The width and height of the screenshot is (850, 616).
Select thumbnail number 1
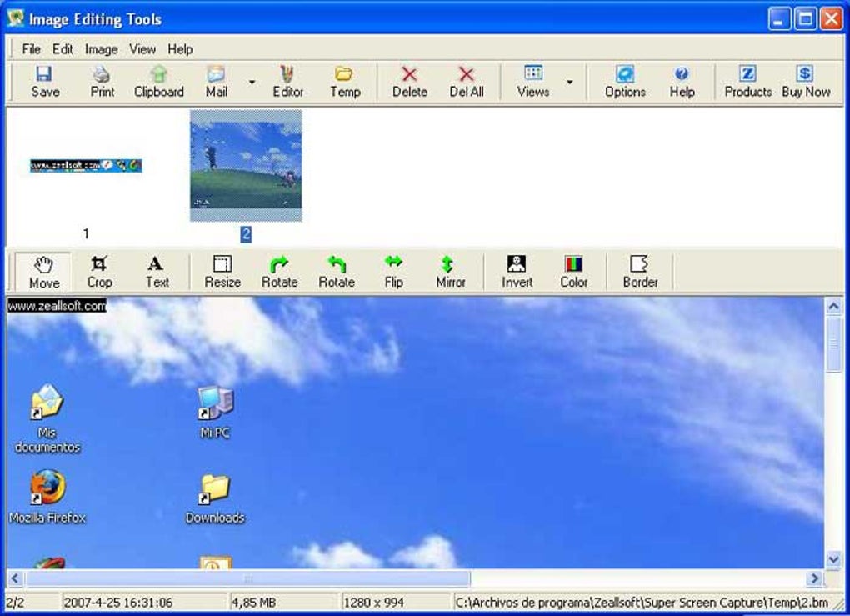coord(86,165)
